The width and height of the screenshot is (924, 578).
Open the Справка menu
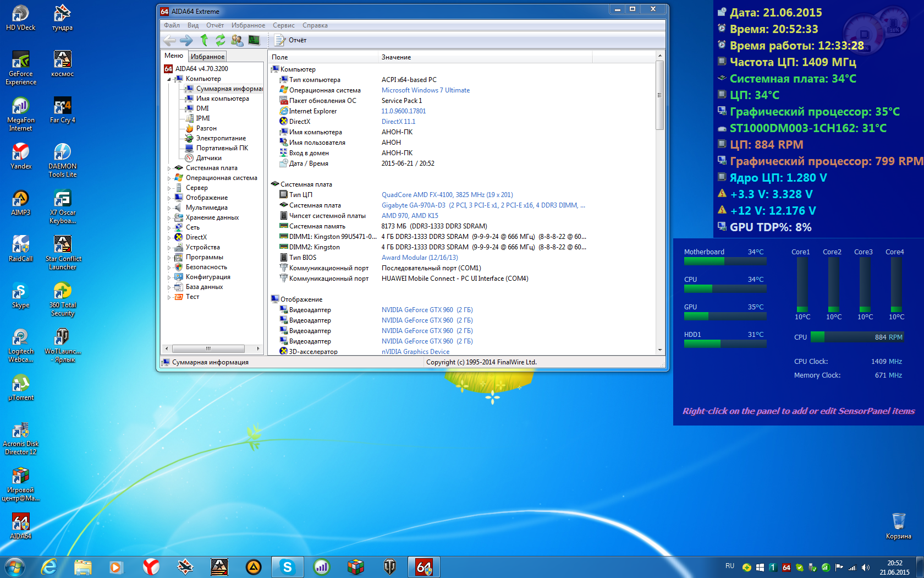(315, 25)
